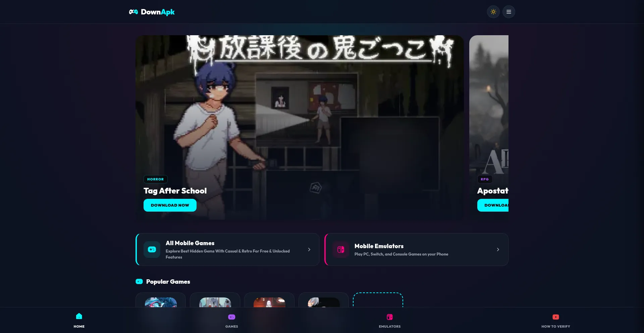Click the dashed-outline card in Popular Games
The width and height of the screenshot is (644, 333).
point(378,300)
